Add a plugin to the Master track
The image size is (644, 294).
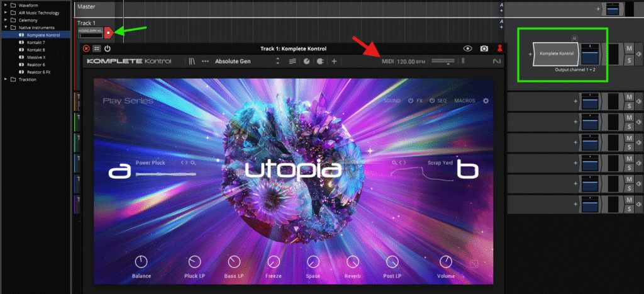pos(598,8)
